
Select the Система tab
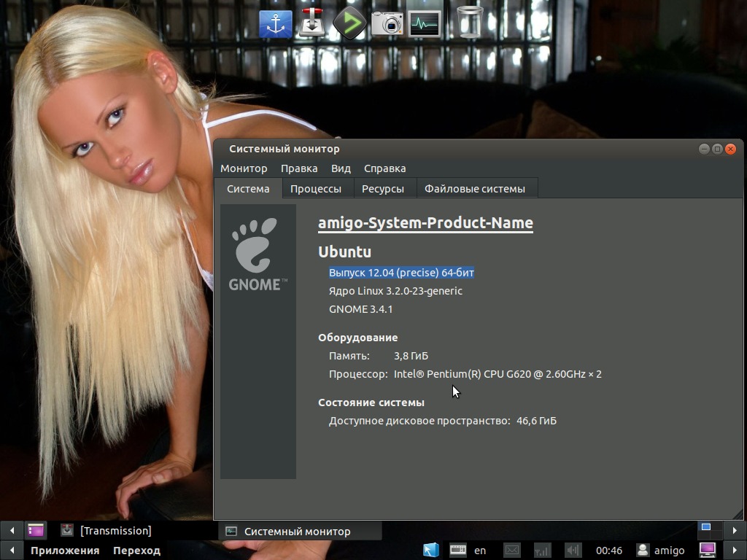click(248, 189)
